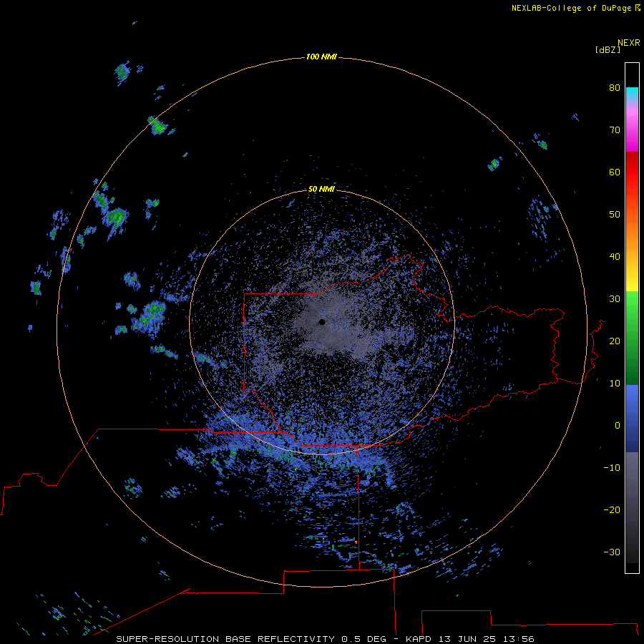Click the -30 dBZ scale value
644x644 pixels.
click(612, 552)
